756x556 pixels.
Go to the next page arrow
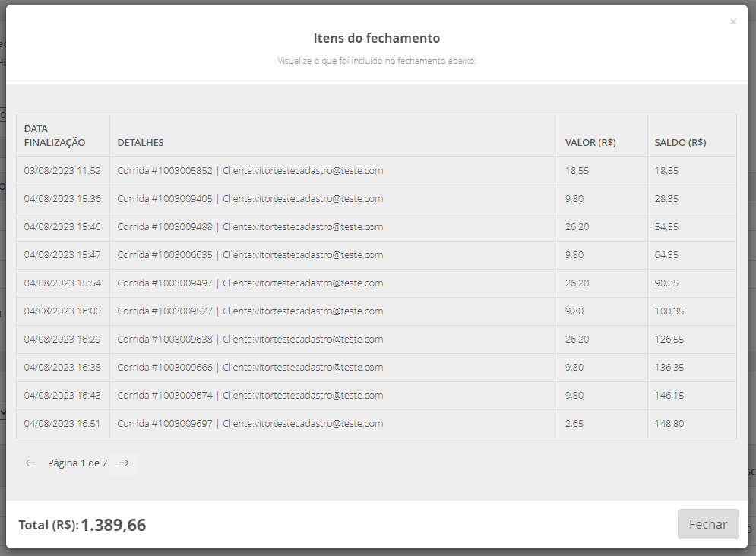(x=124, y=463)
